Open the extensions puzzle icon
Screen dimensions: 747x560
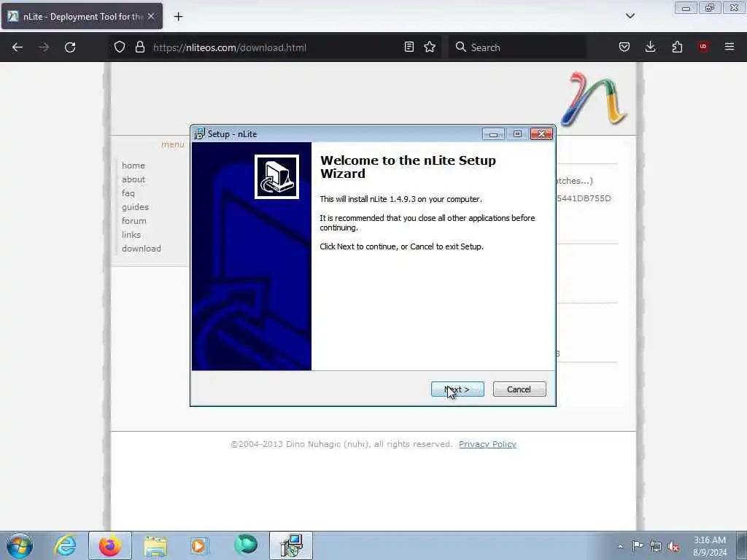coord(677,47)
